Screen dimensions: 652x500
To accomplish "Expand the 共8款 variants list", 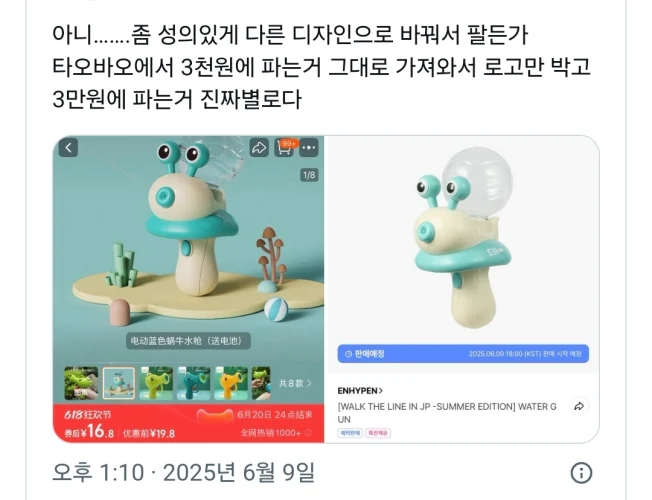I will (x=295, y=383).
